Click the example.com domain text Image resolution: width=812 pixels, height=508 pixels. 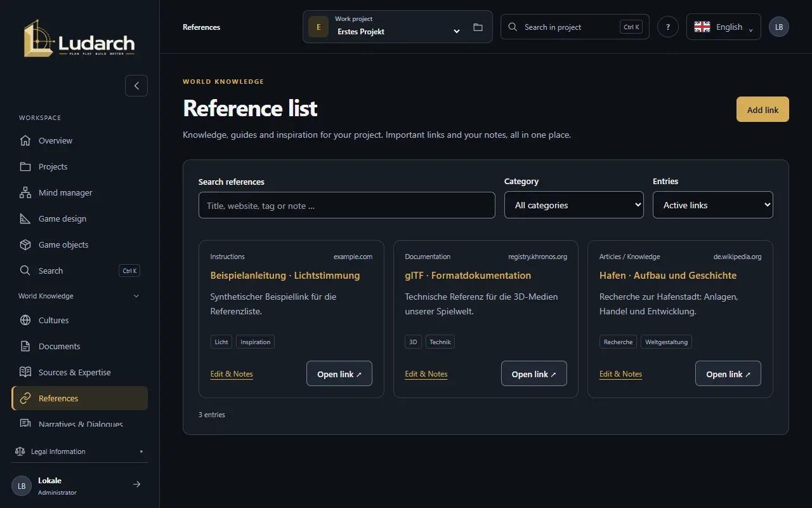click(x=353, y=257)
